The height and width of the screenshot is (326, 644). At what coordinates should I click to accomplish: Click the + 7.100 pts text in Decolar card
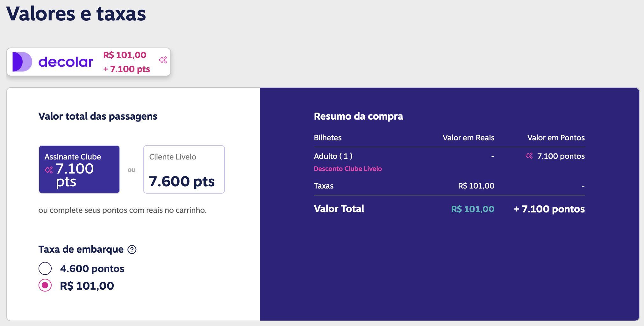126,69
